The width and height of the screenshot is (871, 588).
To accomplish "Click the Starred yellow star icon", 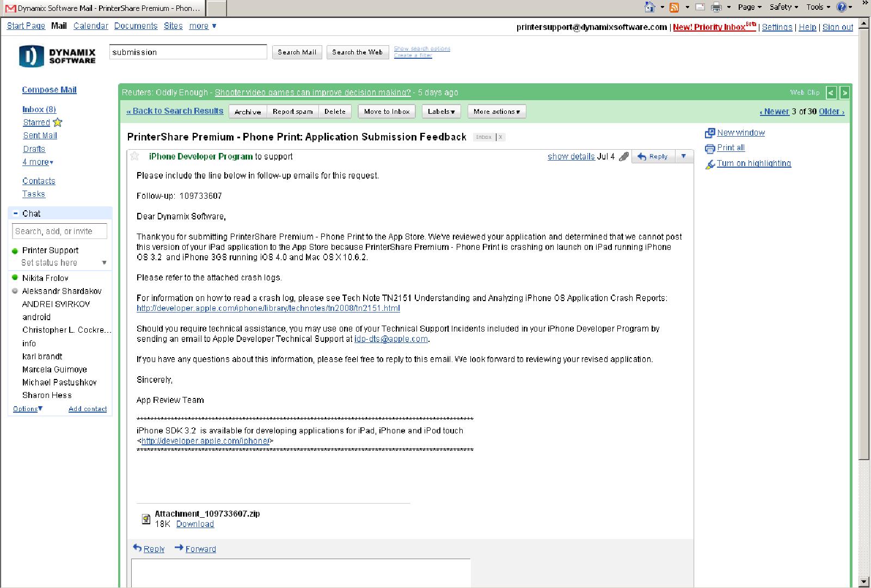I will [x=58, y=122].
